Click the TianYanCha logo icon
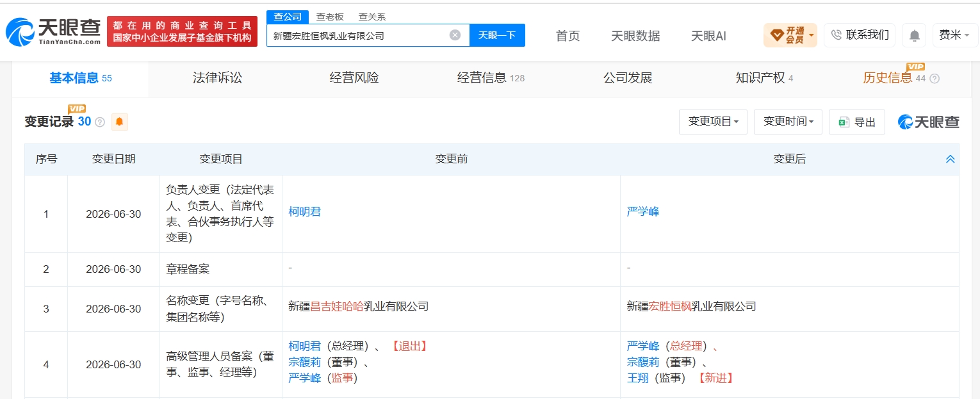The image size is (980, 399). click(x=19, y=33)
